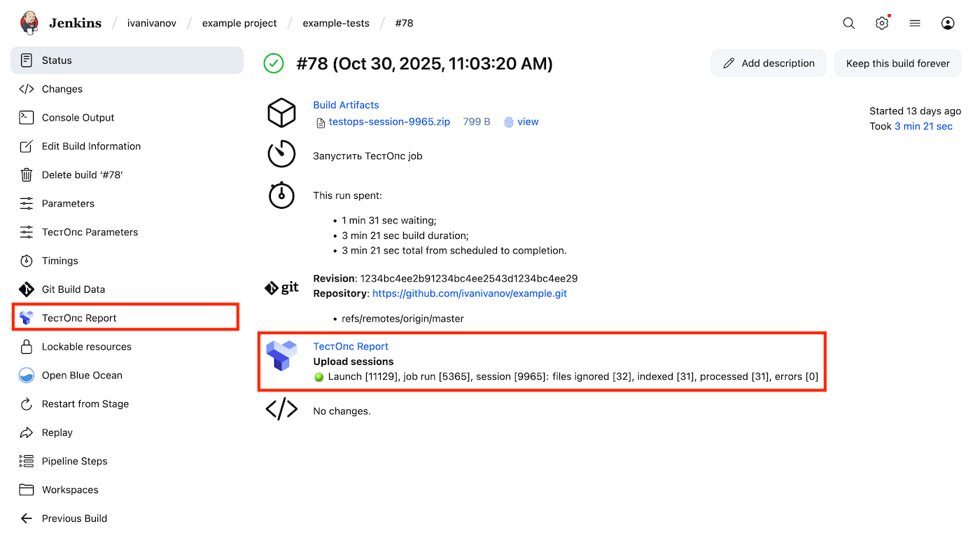Screen dimensions: 980x552
Task: Click the Blue Ocean wave icon
Action: (x=27, y=375)
